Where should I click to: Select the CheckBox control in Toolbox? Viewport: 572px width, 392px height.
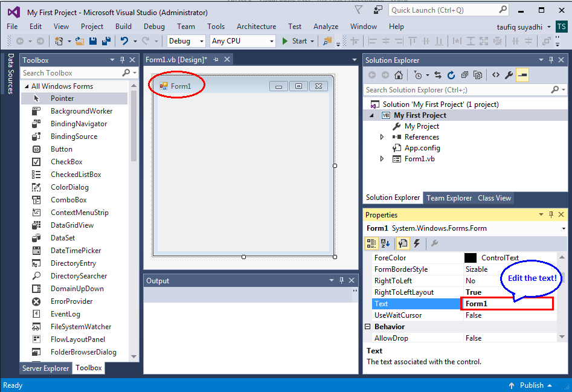66,161
